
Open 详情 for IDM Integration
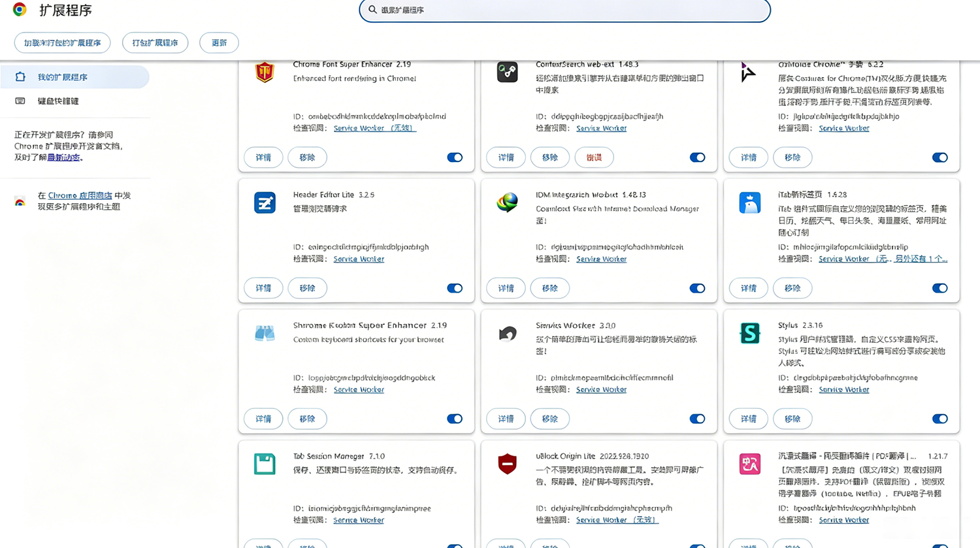click(x=506, y=288)
